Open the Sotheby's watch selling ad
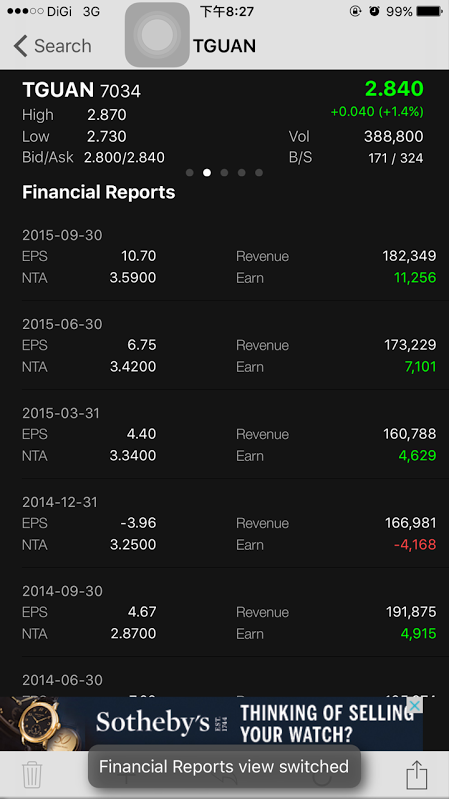This screenshot has width=449, height=799. [212, 724]
